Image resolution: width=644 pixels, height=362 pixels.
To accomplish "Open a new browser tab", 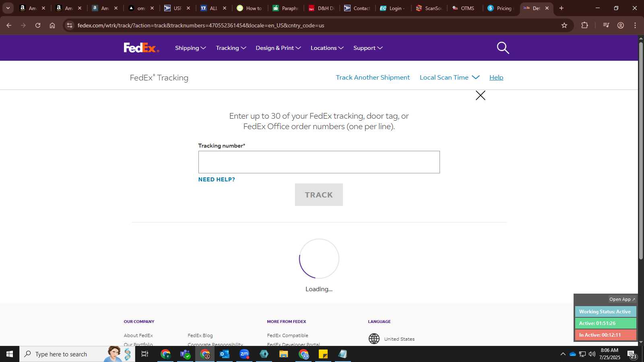I will coord(561,8).
